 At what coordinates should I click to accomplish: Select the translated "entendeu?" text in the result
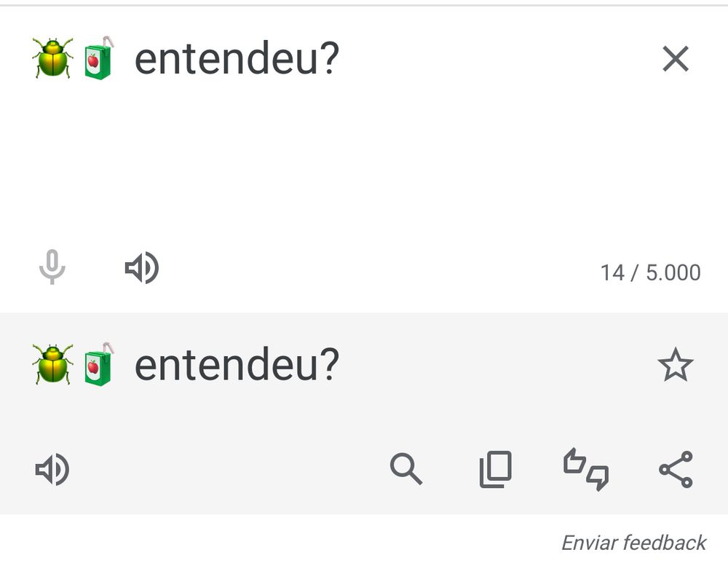(237, 366)
